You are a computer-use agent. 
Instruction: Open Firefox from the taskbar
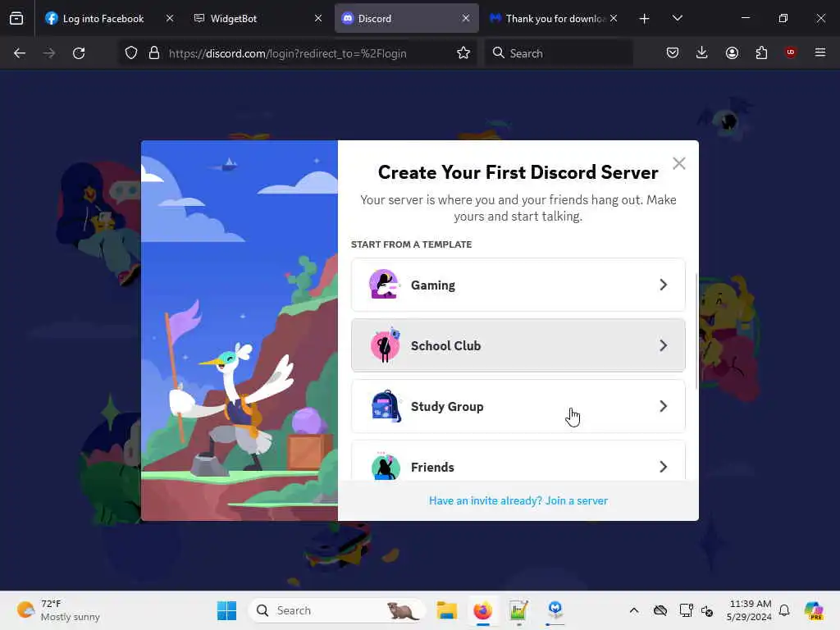(x=482, y=610)
